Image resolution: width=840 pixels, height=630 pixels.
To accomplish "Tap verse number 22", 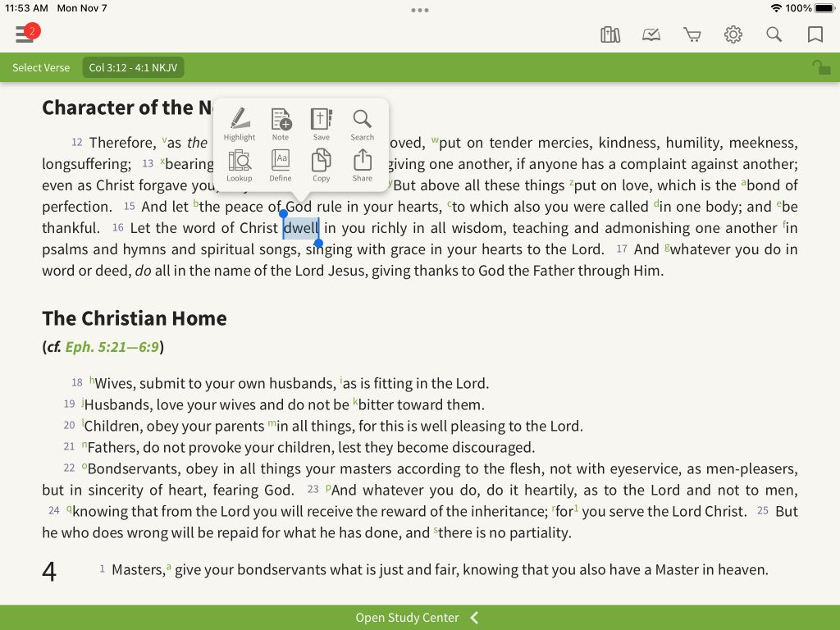I will click(x=69, y=468).
